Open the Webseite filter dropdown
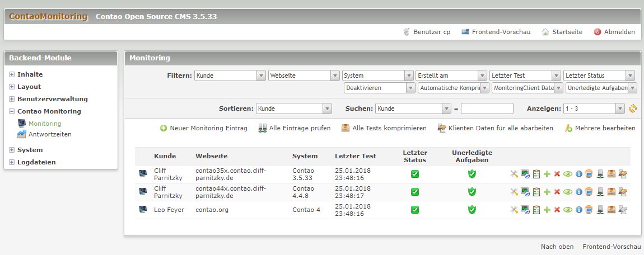Screen dimensions: 644x255 click(x=304, y=75)
